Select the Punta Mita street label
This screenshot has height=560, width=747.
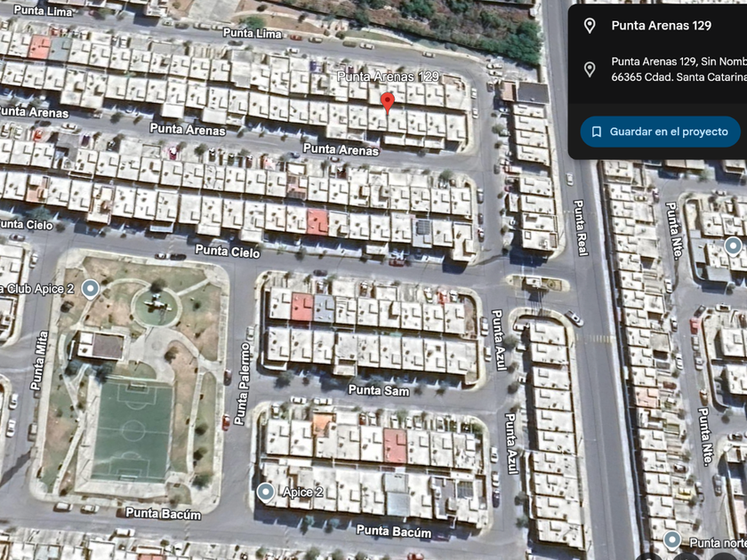point(39,361)
